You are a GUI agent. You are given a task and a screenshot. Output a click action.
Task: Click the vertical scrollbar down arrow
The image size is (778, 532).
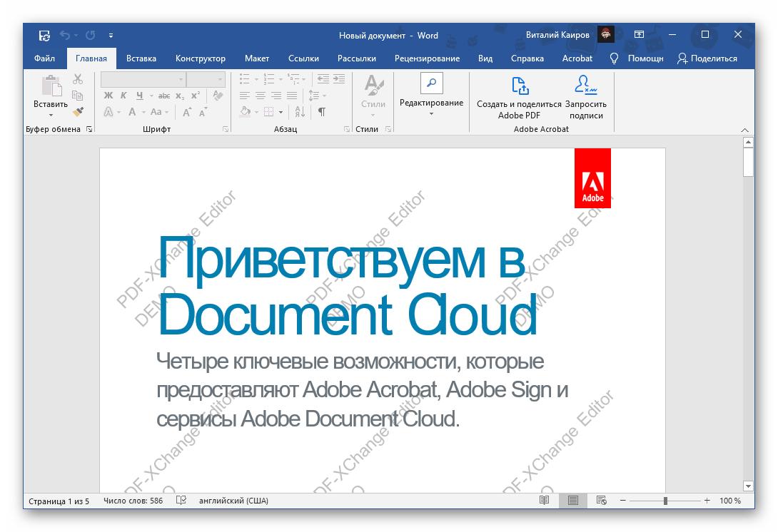pos(748,486)
